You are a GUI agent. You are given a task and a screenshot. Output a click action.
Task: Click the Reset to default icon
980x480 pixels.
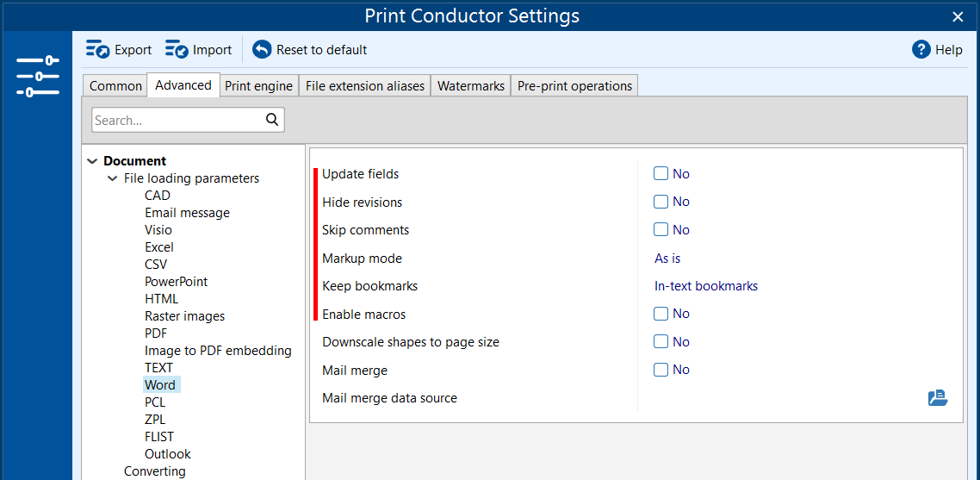[x=262, y=50]
